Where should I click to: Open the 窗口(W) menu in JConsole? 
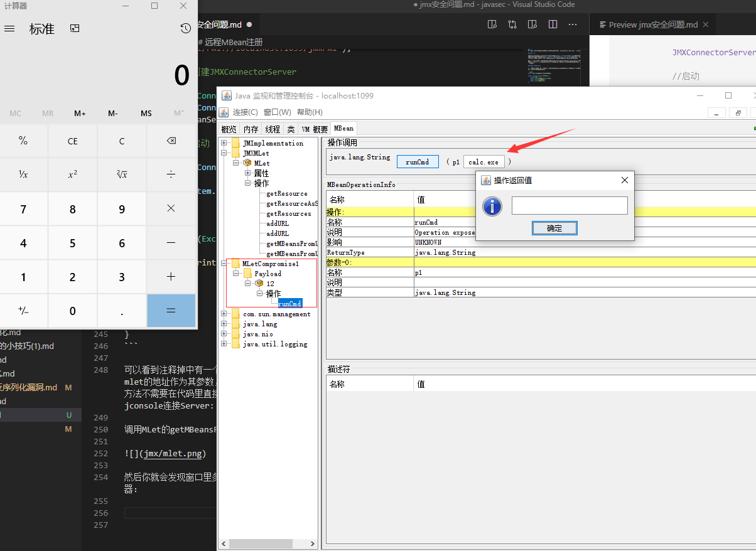pyautogui.click(x=277, y=112)
